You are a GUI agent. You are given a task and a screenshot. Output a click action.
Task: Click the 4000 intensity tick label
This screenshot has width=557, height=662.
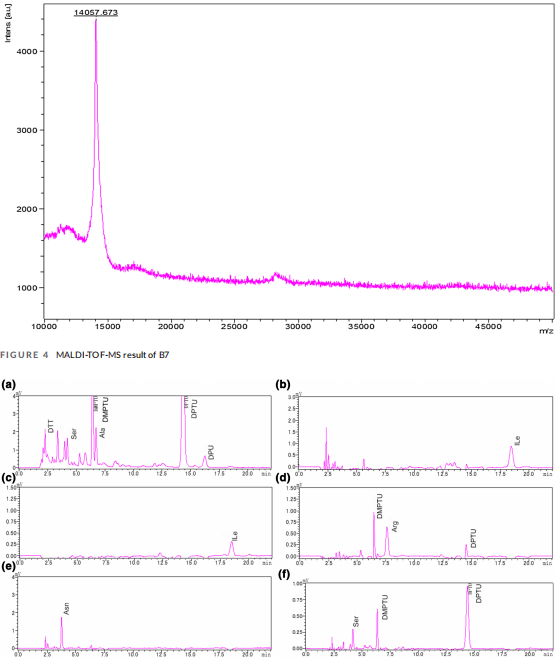pyautogui.click(x=27, y=52)
